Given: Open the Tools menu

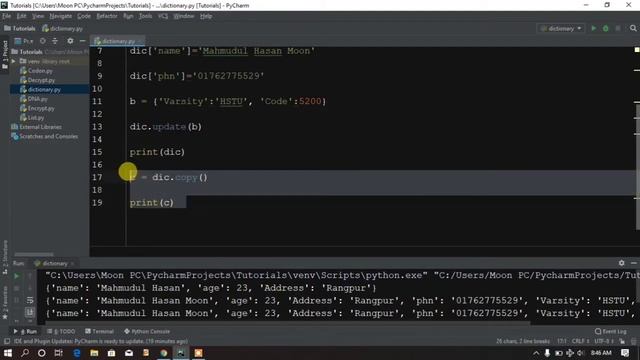Looking at the screenshot, I should click(x=145, y=16).
